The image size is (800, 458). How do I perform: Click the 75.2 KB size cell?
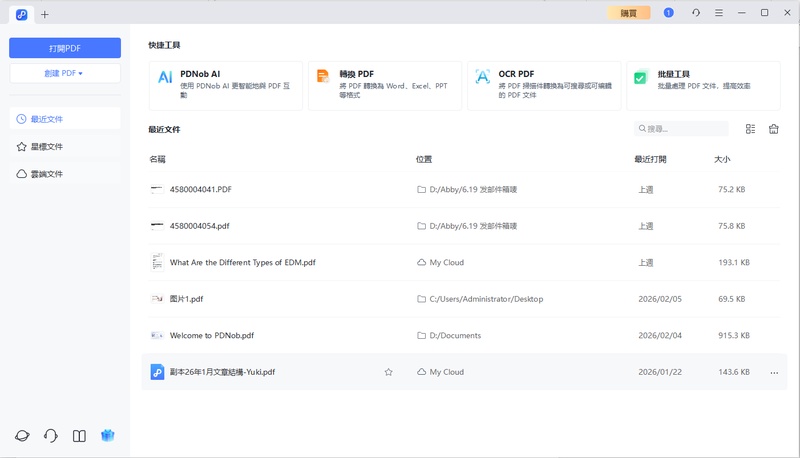[732, 189]
